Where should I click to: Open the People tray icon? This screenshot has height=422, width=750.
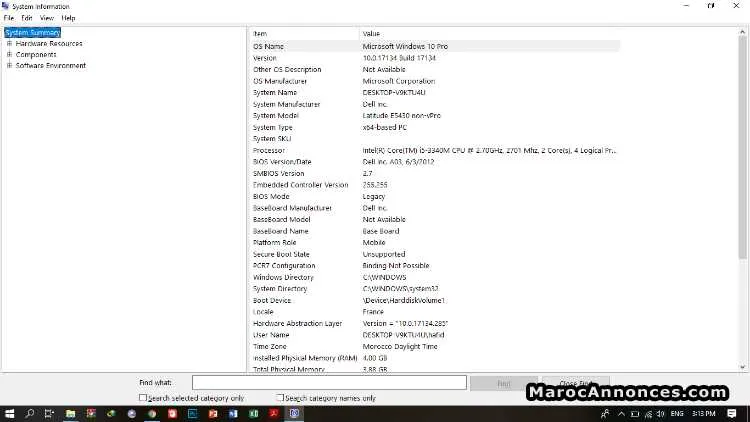click(606, 414)
